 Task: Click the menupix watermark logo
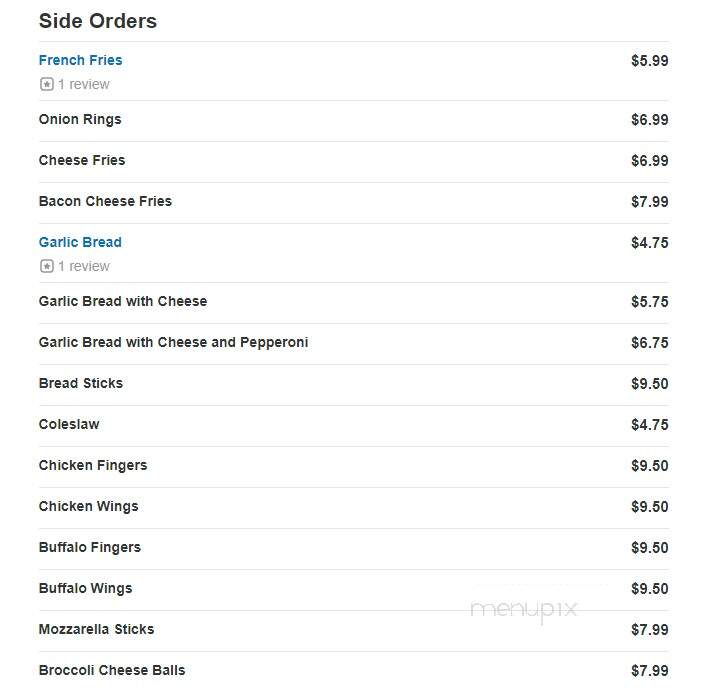tap(523, 610)
